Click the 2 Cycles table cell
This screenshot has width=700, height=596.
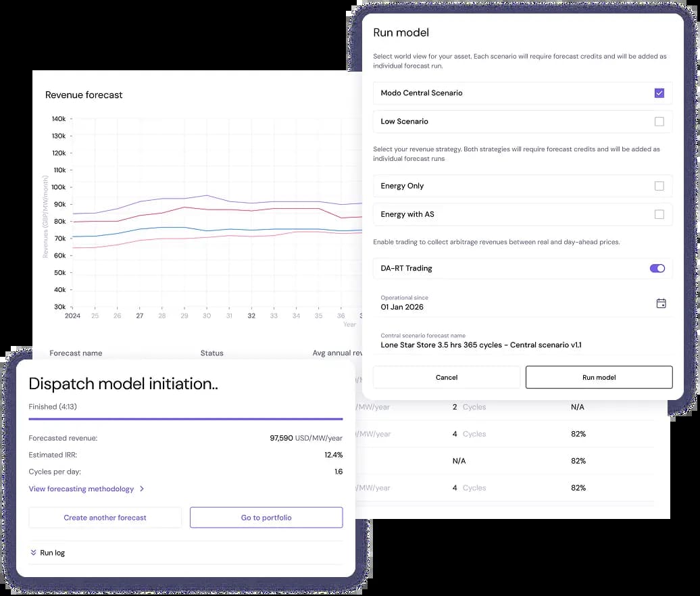tap(469, 407)
